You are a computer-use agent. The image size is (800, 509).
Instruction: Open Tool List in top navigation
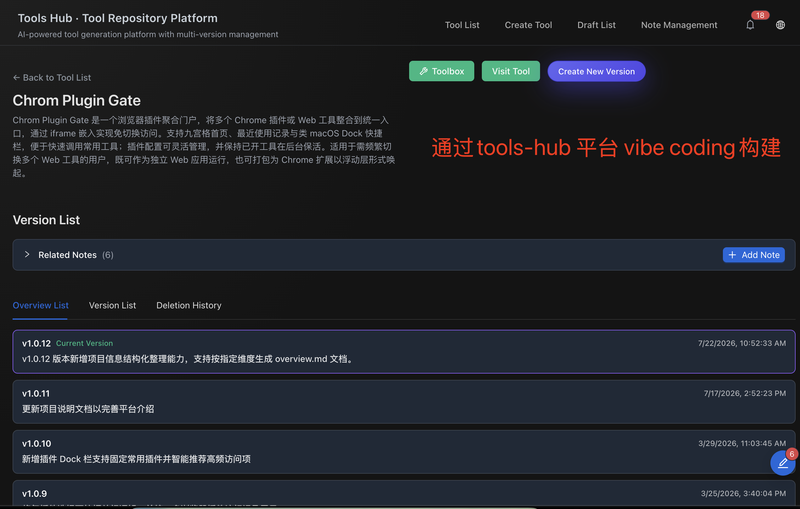point(462,25)
